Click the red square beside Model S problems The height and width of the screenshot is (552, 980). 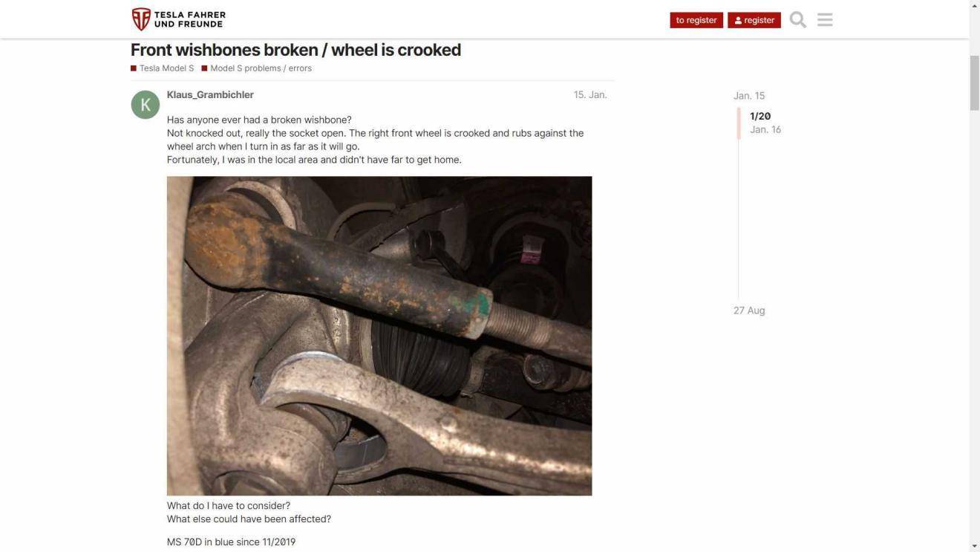(x=204, y=68)
